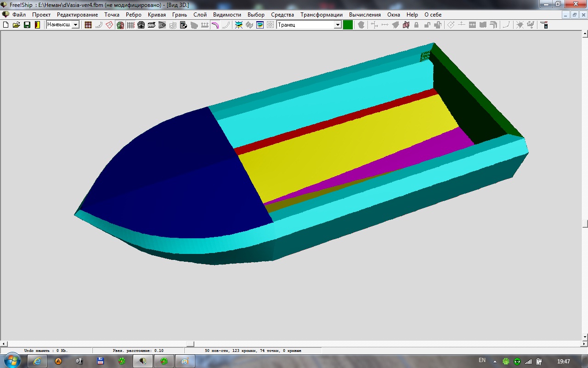
Task: Toggle the control net display
Action: coord(88,25)
